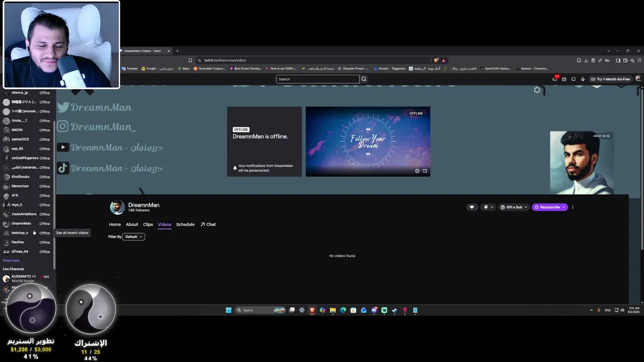
Task: Select ZealsAmbitions in followed channels
Action: 27,214
